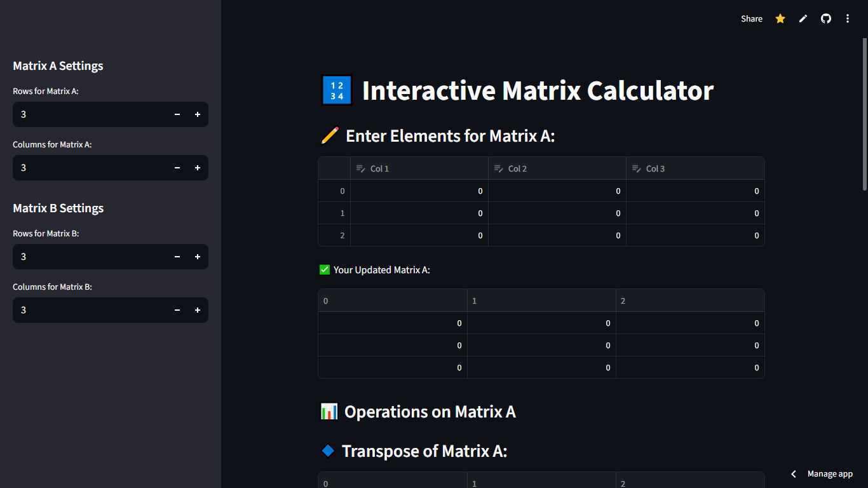Select row 0 Col 1 cell in editor
The width and height of the screenshot is (868, 488).
tap(419, 191)
